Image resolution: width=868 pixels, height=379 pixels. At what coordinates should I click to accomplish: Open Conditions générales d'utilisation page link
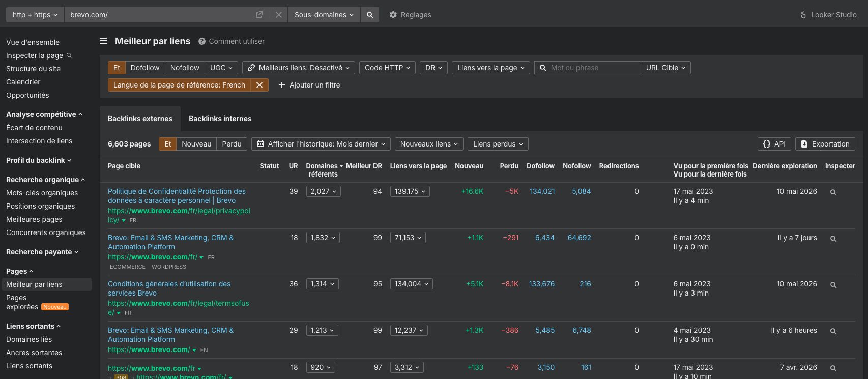tap(169, 288)
